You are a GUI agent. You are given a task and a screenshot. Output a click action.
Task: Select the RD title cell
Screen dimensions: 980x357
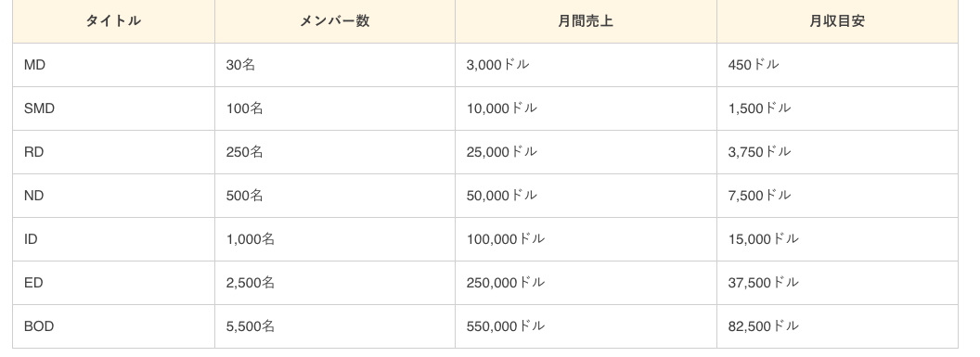click(x=114, y=152)
